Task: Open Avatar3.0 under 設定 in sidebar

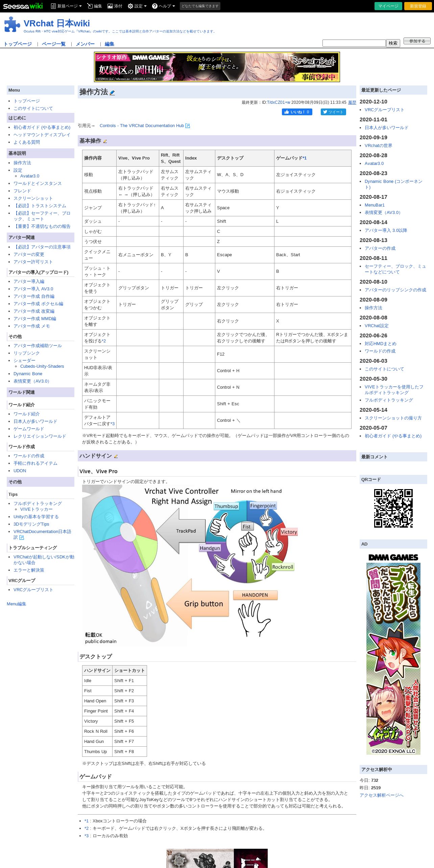Action: [30, 176]
